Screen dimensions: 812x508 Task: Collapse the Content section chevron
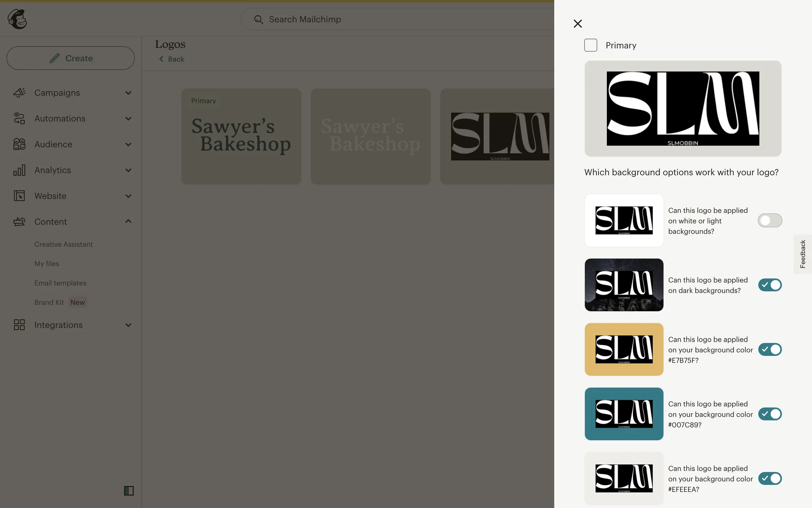pyautogui.click(x=128, y=221)
